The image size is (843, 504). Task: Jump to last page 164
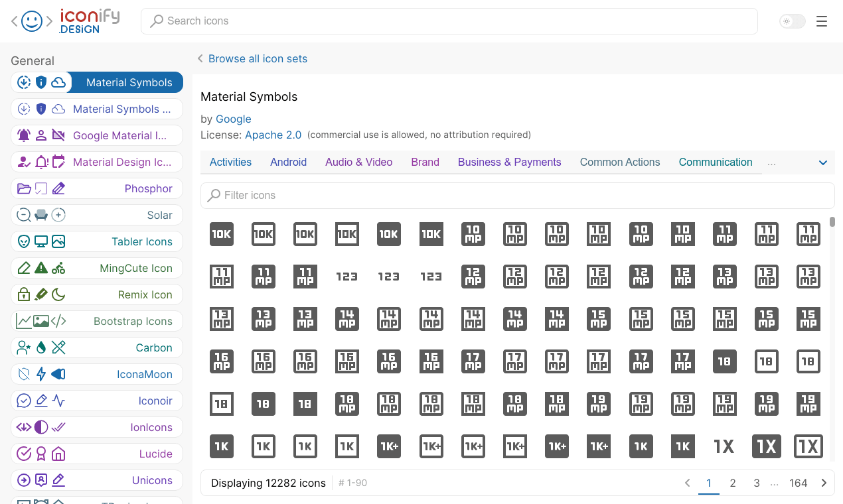(x=798, y=483)
